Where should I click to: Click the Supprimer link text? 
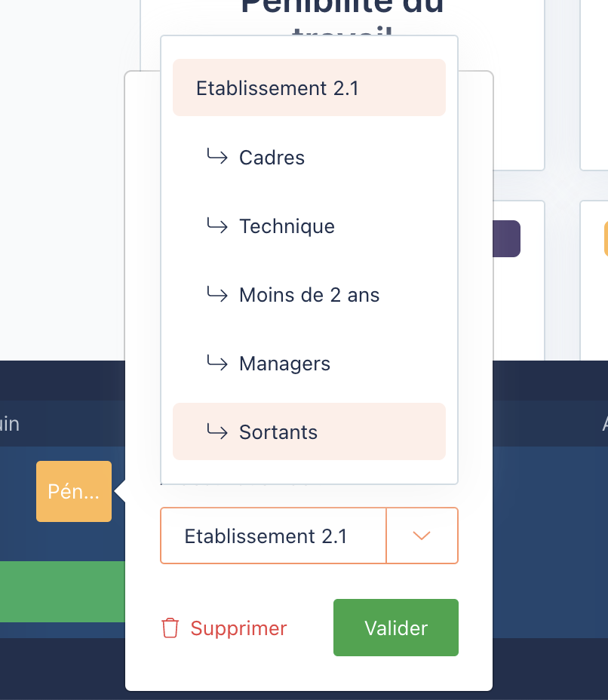[238, 628]
